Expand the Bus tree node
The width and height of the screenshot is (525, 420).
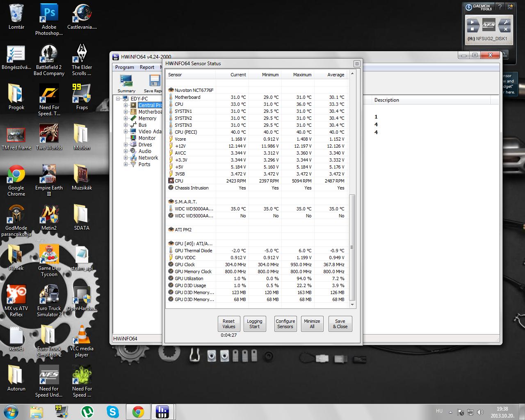[x=126, y=125]
